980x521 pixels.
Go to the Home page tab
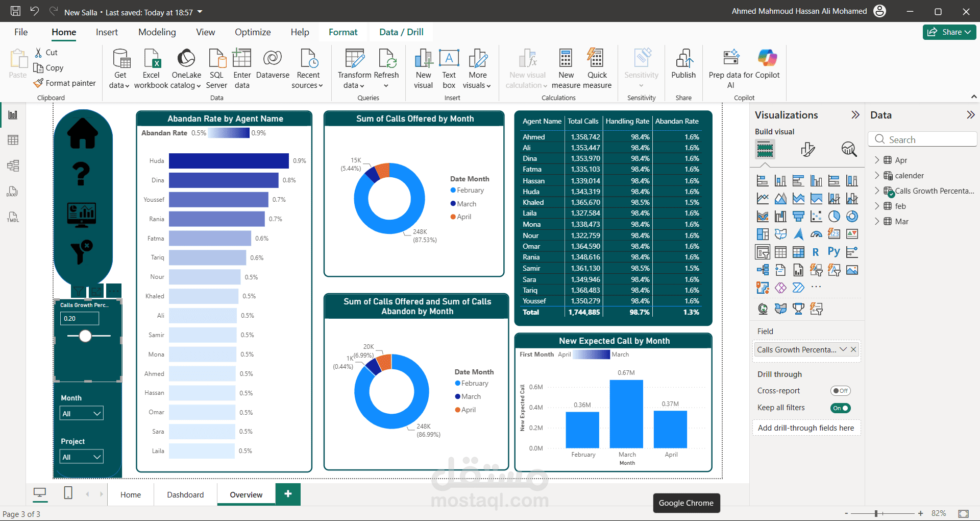pyautogui.click(x=131, y=494)
